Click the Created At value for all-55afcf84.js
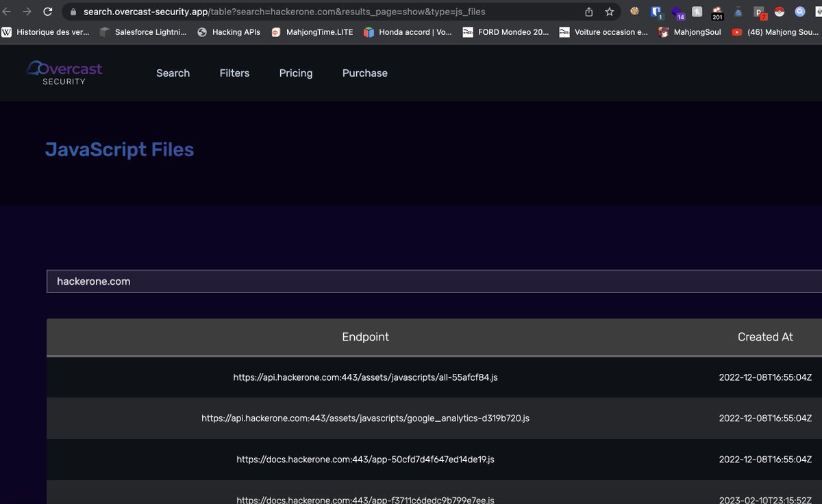The width and height of the screenshot is (822, 504). (x=765, y=377)
